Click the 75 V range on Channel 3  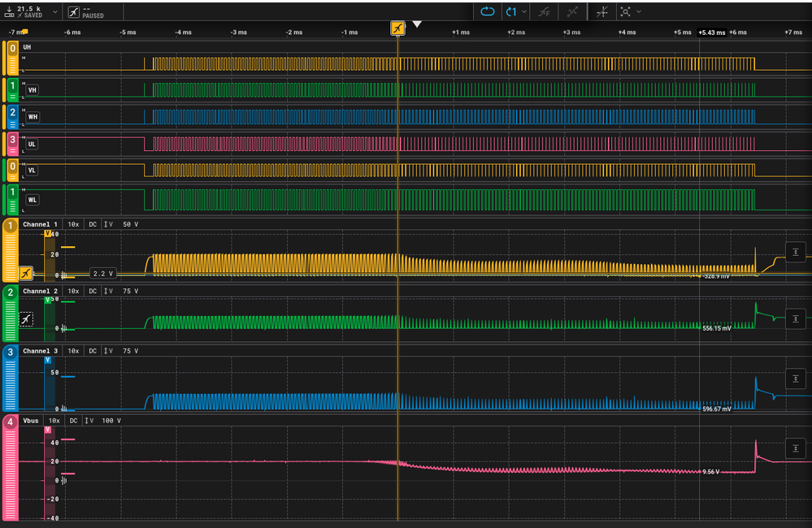tap(130, 351)
